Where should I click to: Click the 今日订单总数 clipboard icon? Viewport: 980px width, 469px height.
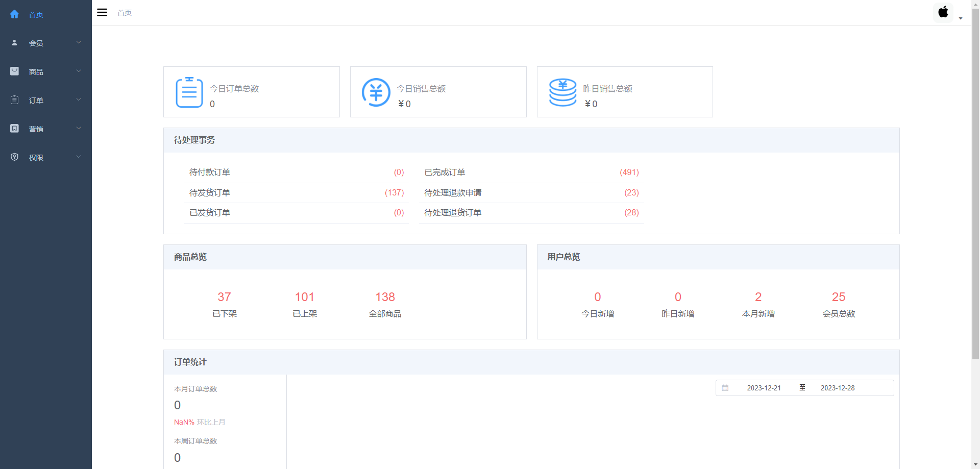point(189,92)
